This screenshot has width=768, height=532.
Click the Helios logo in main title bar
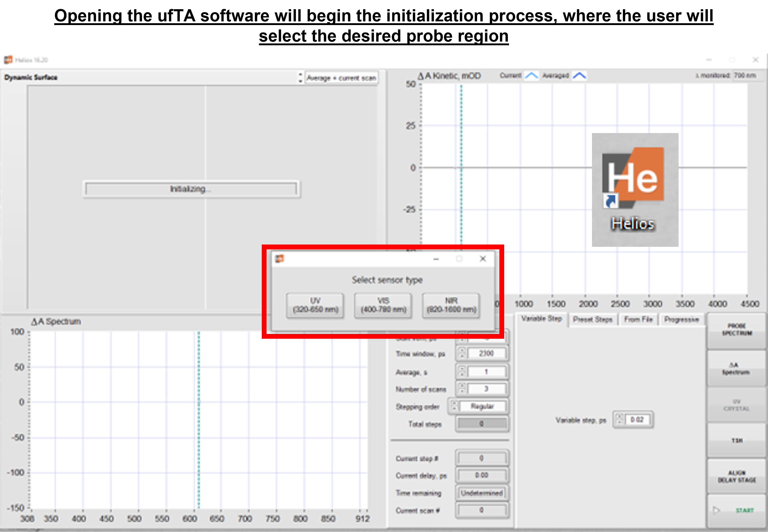pyautogui.click(x=8, y=60)
